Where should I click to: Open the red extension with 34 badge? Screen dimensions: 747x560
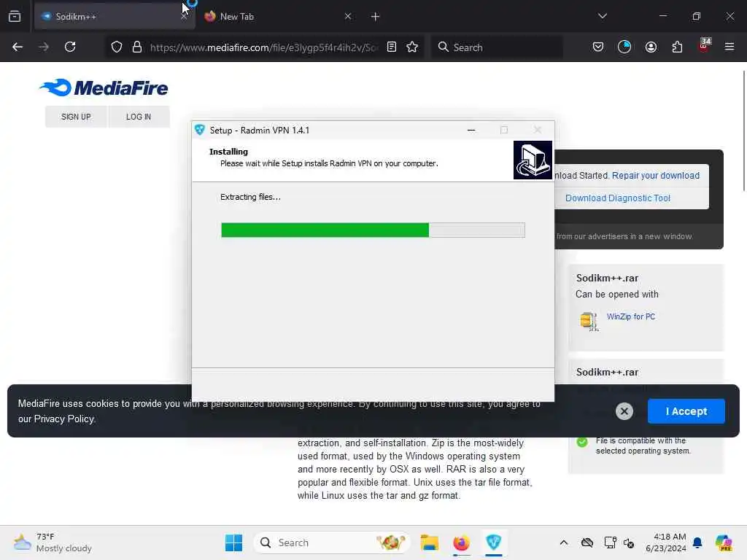(x=704, y=46)
